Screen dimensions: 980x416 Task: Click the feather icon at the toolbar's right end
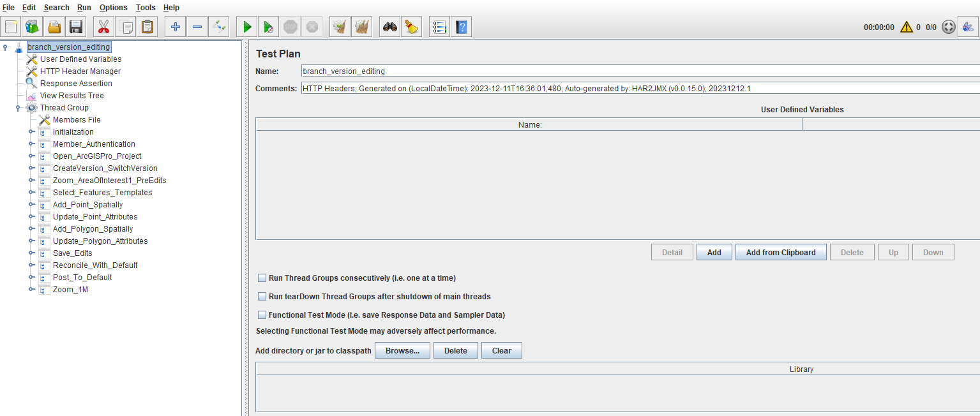(969, 27)
